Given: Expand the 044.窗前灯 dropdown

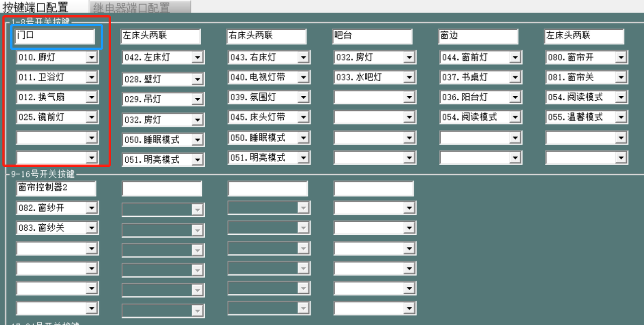Looking at the screenshot, I should [515, 57].
